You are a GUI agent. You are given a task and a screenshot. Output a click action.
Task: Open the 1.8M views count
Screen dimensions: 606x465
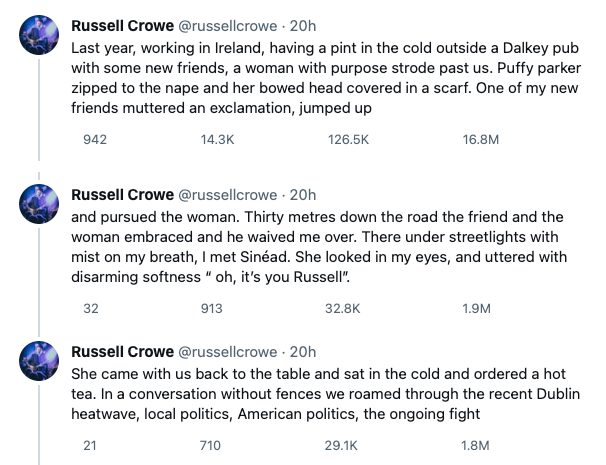coord(476,445)
